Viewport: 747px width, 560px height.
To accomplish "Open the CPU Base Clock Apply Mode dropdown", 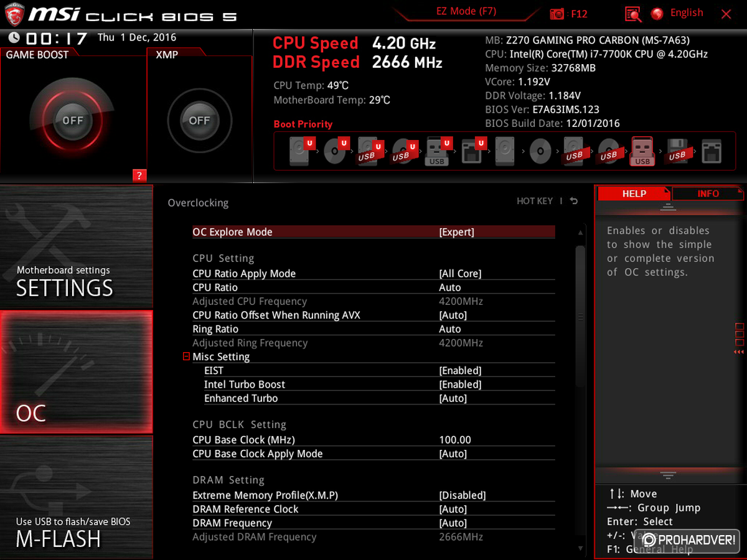I will [453, 454].
